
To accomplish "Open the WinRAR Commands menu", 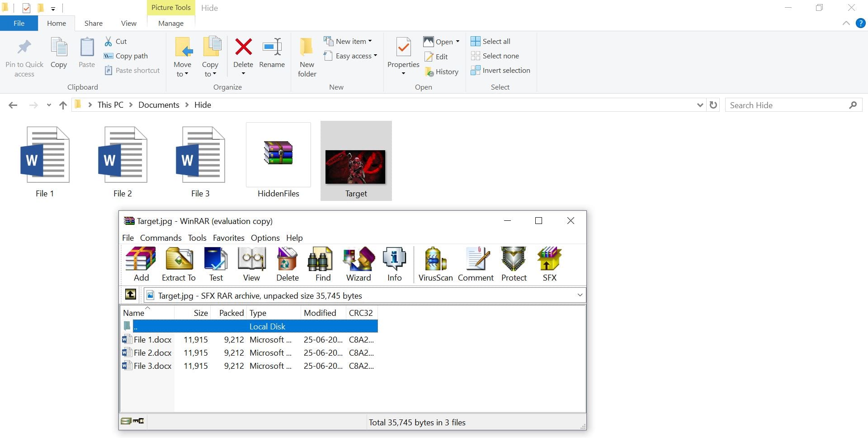I will point(160,238).
